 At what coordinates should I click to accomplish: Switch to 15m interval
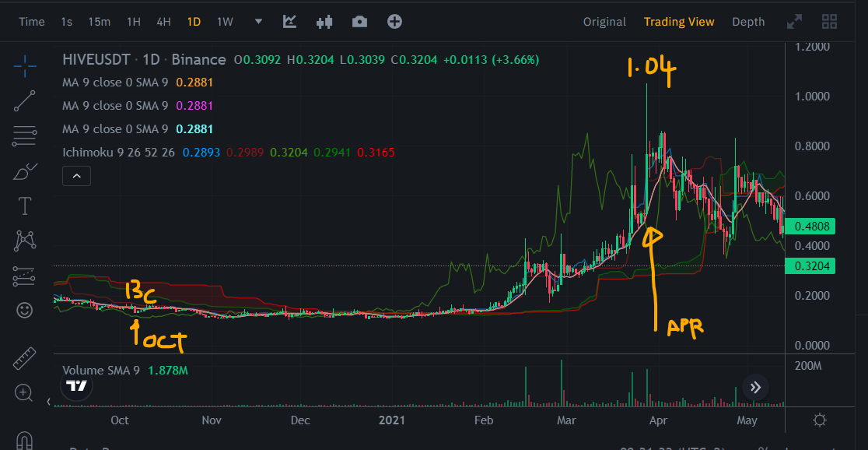point(99,22)
